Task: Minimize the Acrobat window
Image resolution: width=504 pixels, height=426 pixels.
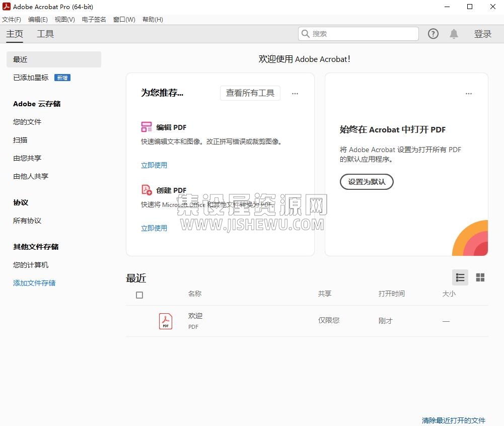Action: point(447,7)
